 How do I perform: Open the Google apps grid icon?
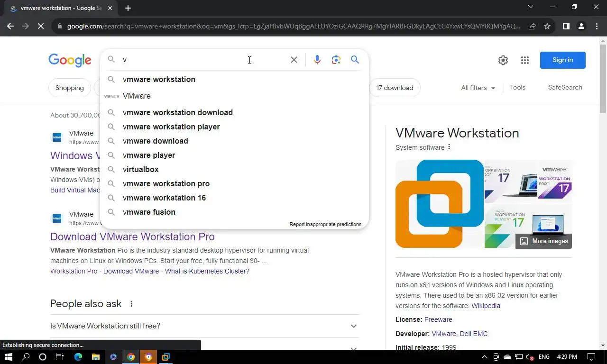pos(524,60)
